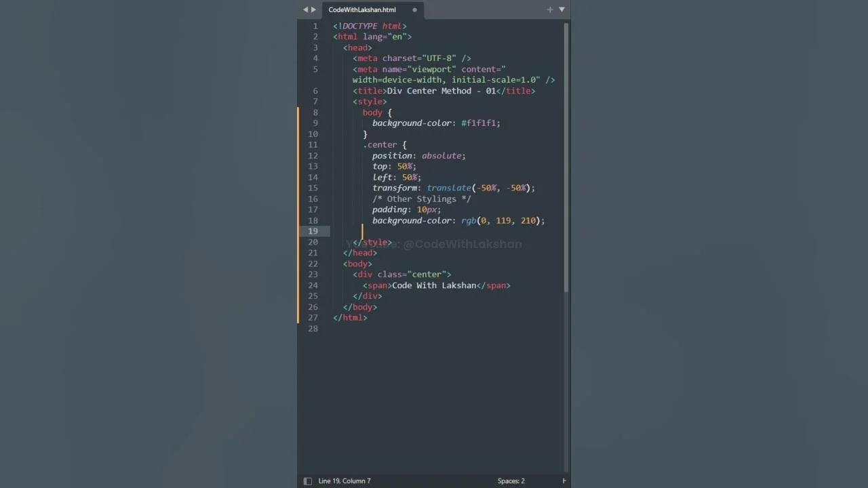Click the closing body tag
Screen dimensions: 868x488
coord(359,307)
